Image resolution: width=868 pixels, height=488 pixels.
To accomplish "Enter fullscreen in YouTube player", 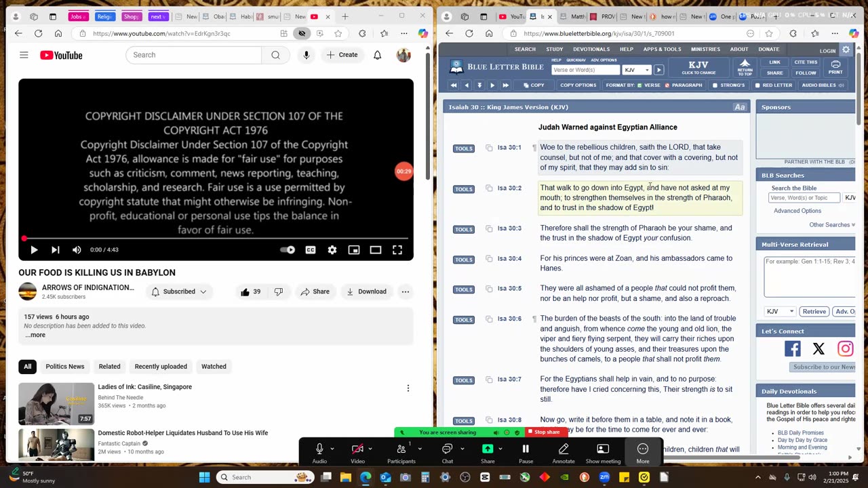I will (x=397, y=250).
